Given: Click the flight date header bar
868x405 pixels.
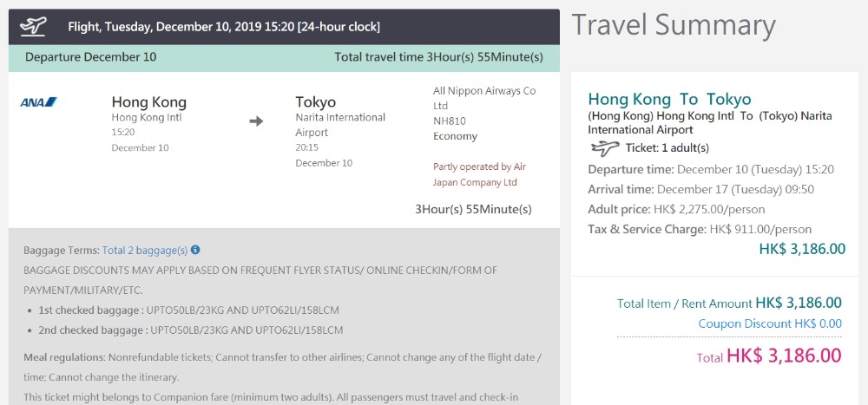Looking at the screenshot, I should (224, 27).
